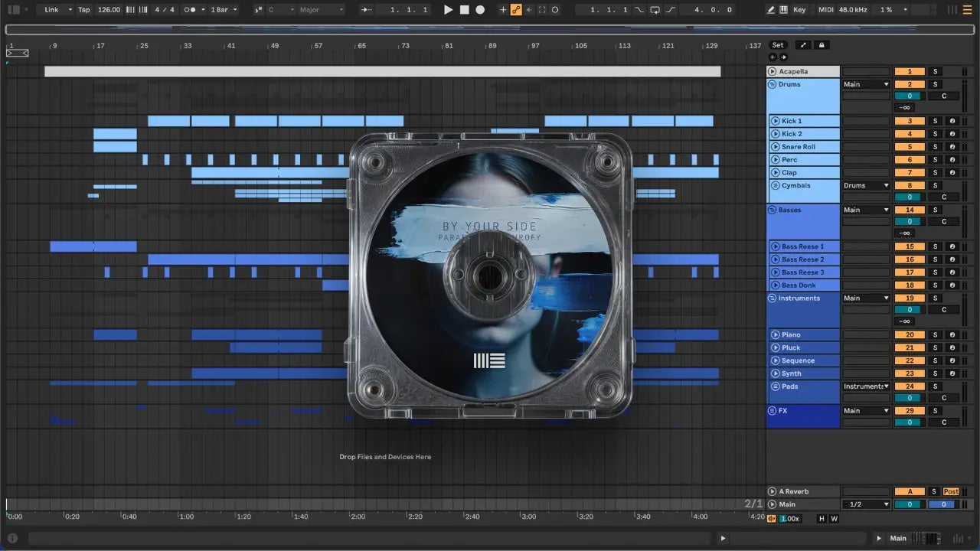Collapse the Instruments group track
The height and width of the screenshot is (551, 980).
[773, 298]
